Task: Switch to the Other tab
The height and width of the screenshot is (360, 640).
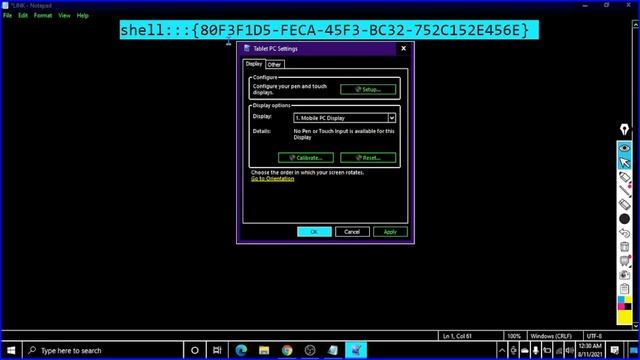Action: tap(274, 64)
